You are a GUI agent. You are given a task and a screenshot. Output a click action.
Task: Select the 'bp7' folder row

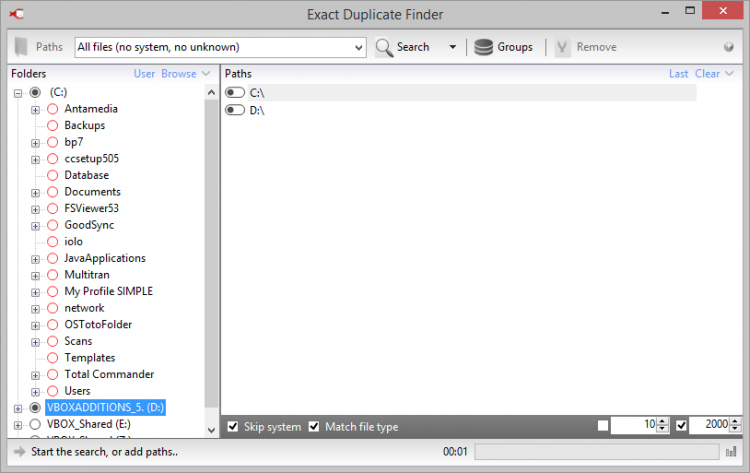pos(74,142)
